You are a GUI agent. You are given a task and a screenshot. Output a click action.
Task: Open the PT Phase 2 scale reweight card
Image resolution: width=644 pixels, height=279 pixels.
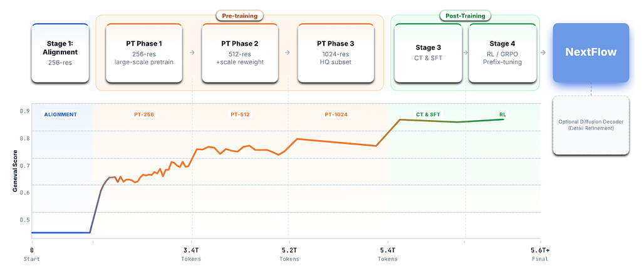pos(239,53)
